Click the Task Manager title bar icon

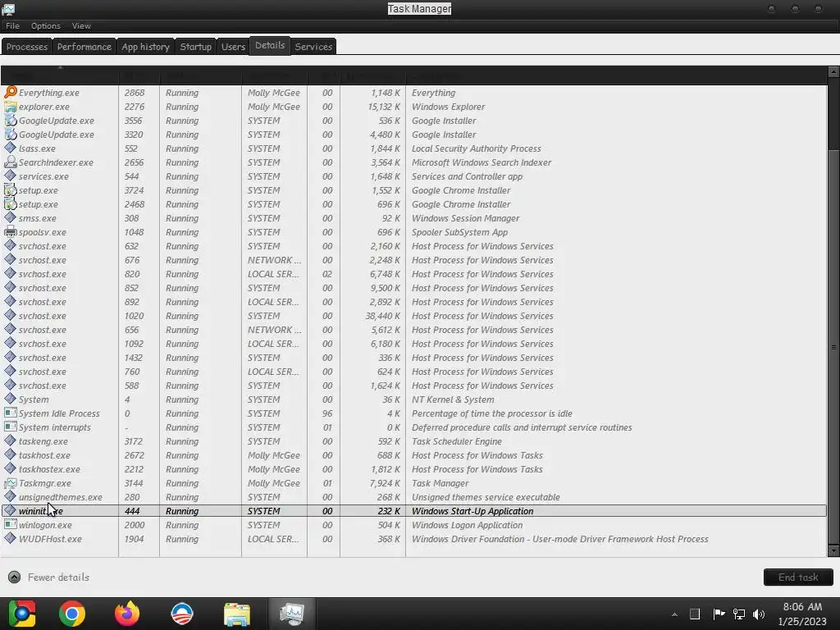(8, 9)
